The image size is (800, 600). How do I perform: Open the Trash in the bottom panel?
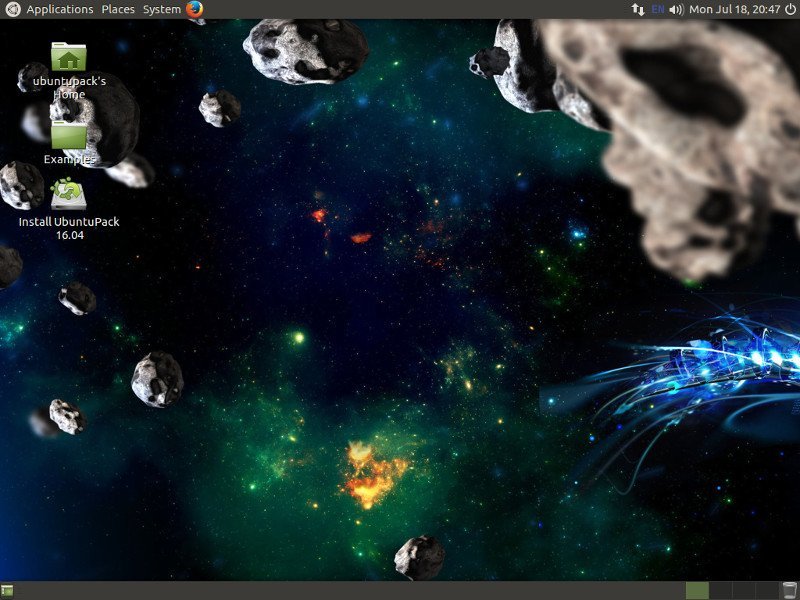tap(790, 591)
